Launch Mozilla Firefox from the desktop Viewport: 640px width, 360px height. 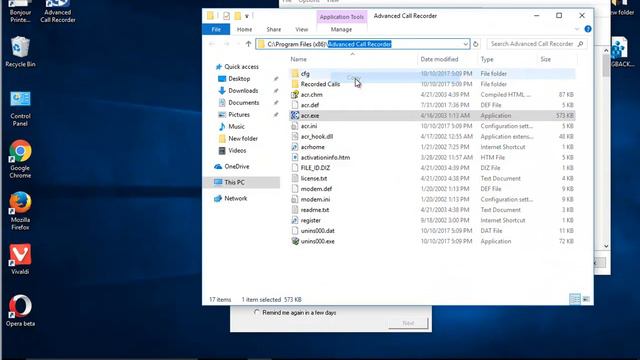[x=20, y=211]
